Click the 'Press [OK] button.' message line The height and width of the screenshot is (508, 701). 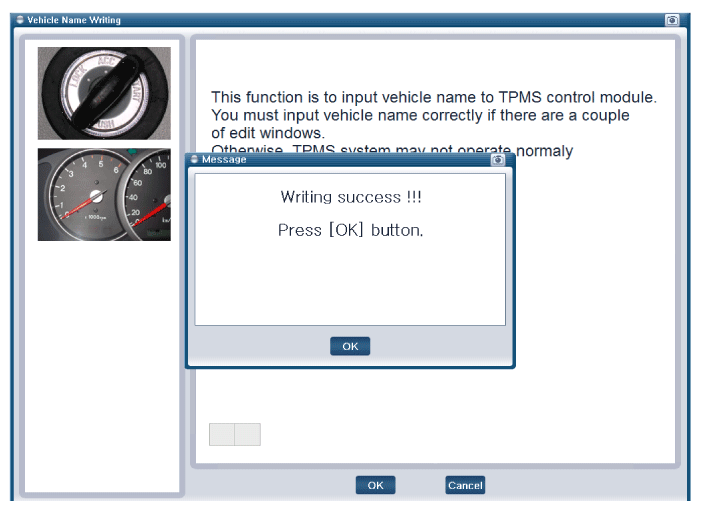tap(350, 230)
